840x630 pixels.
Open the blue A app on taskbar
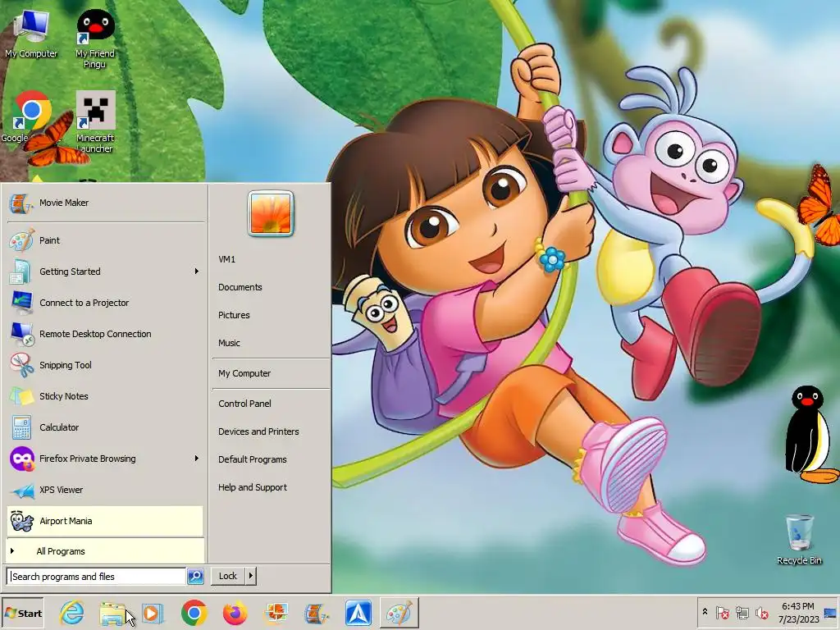pyautogui.click(x=358, y=613)
